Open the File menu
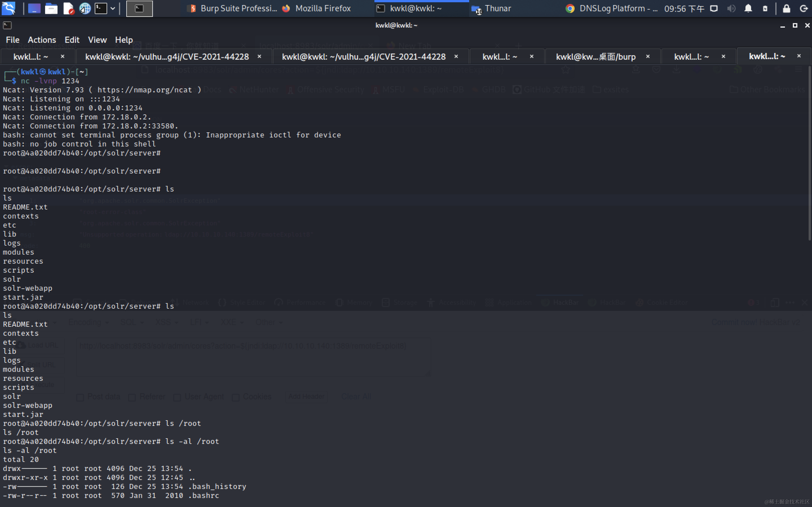Image resolution: width=812 pixels, height=507 pixels. 12,40
